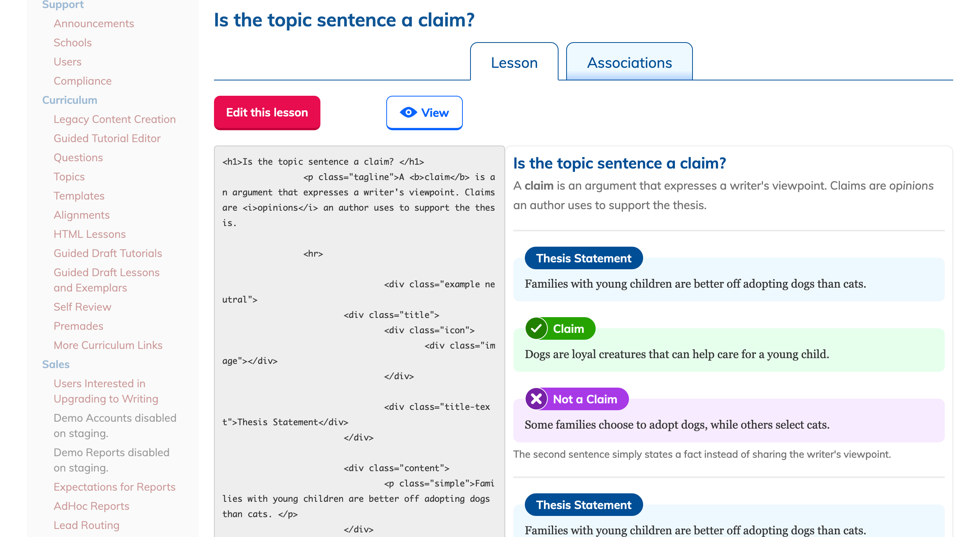
Task: Click the Sales section heading
Action: click(x=56, y=365)
